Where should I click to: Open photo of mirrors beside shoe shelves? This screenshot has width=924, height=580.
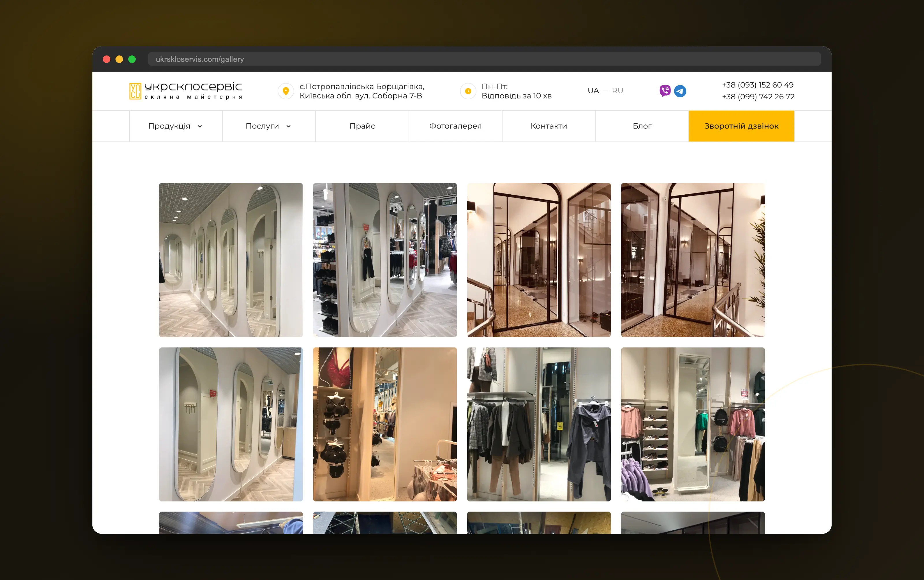click(x=385, y=260)
